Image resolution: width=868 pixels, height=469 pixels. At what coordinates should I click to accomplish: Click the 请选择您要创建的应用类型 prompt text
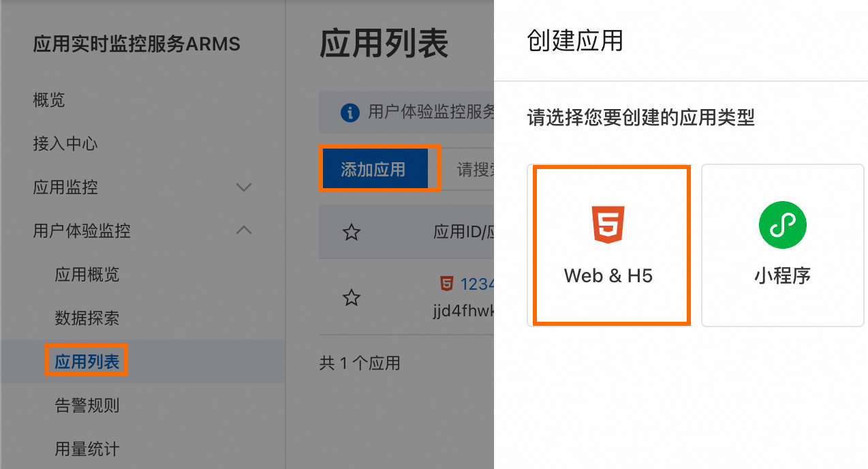point(641,117)
